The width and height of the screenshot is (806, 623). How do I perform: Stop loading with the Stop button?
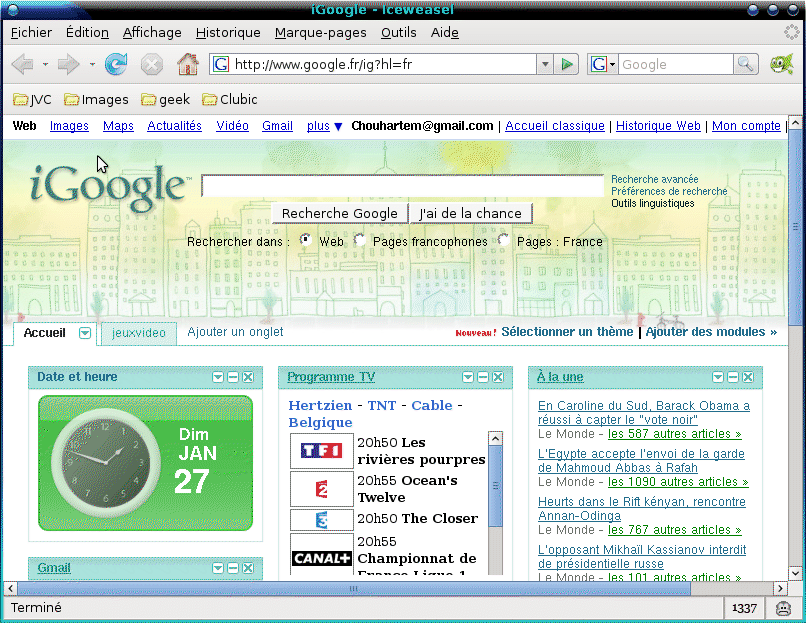(152, 65)
